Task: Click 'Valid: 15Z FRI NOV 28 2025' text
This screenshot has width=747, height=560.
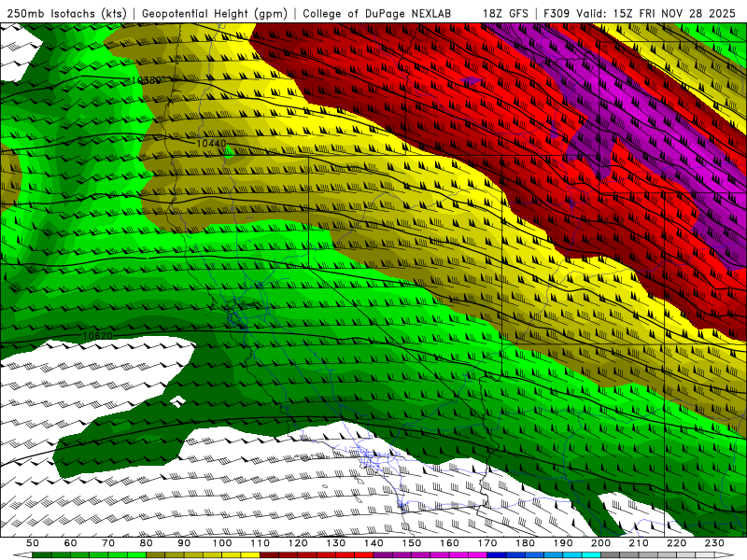Action: [656, 13]
